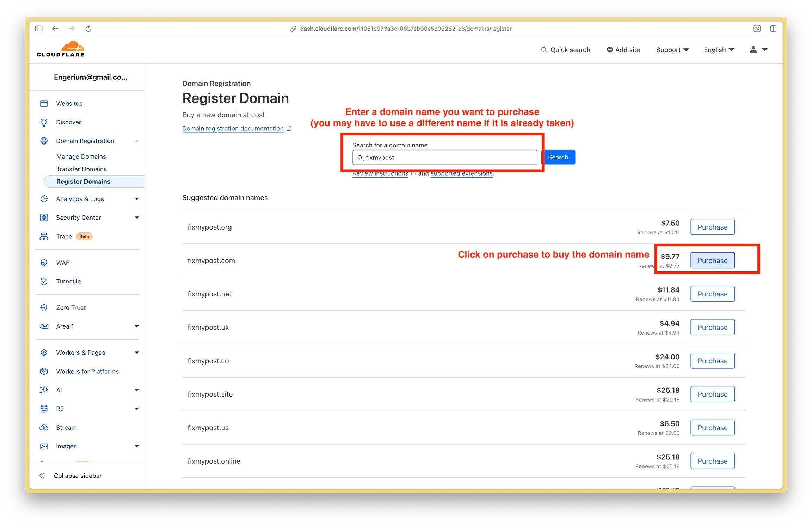Expand the Area 1 arrow

point(136,326)
